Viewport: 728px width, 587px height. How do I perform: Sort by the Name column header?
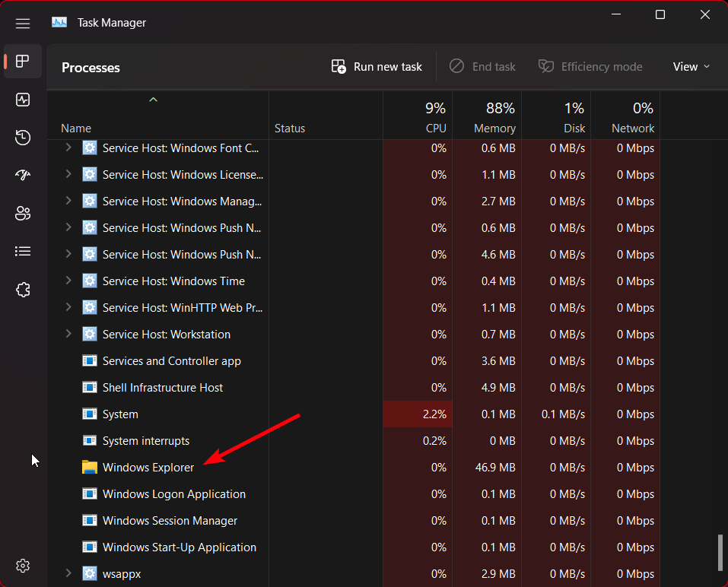click(x=158, y=116)
